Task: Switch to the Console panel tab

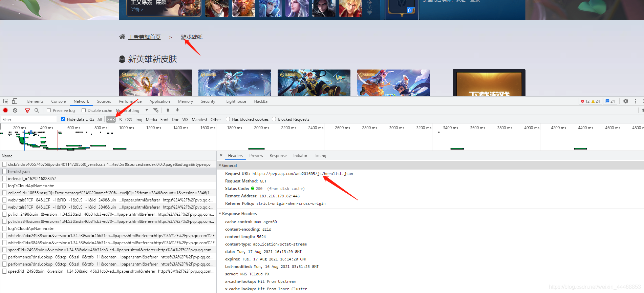Action: coord(58,101)
